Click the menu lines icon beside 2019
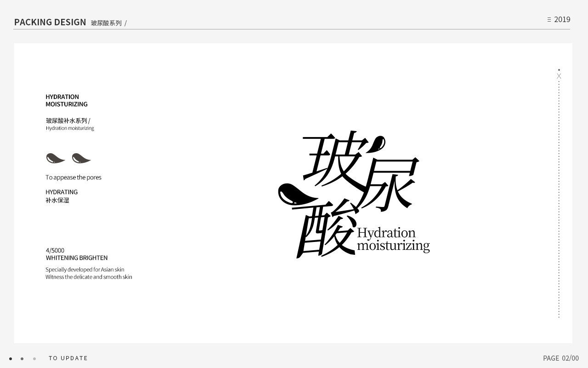Viewport: 588px width, 368px height. pyautogui.click(x=549, y=20)
